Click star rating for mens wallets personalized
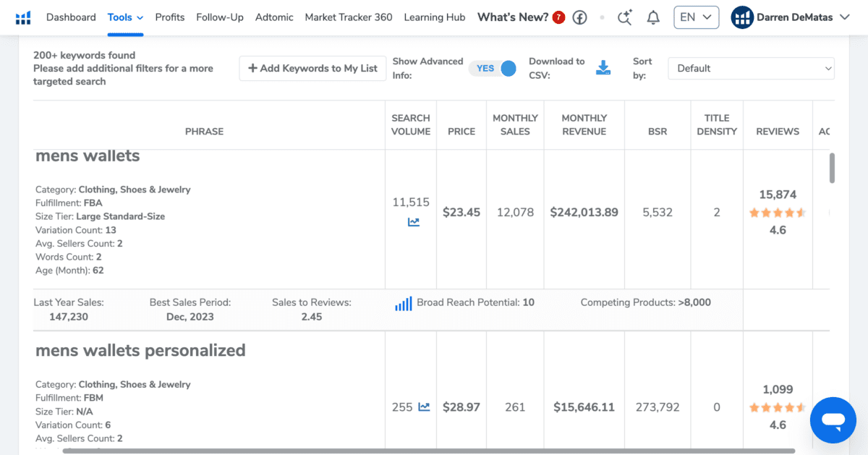This screenshot has height=455, width=868. (x=778, y=407)
